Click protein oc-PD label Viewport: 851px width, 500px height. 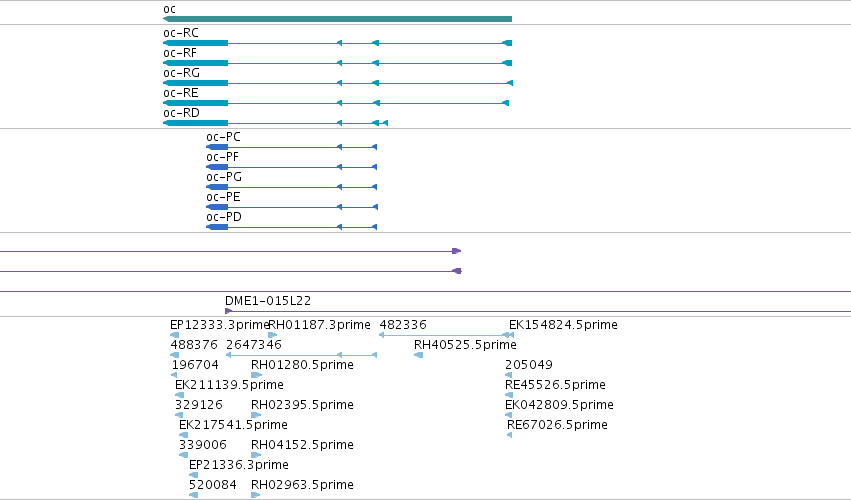[x=224, y=218]
